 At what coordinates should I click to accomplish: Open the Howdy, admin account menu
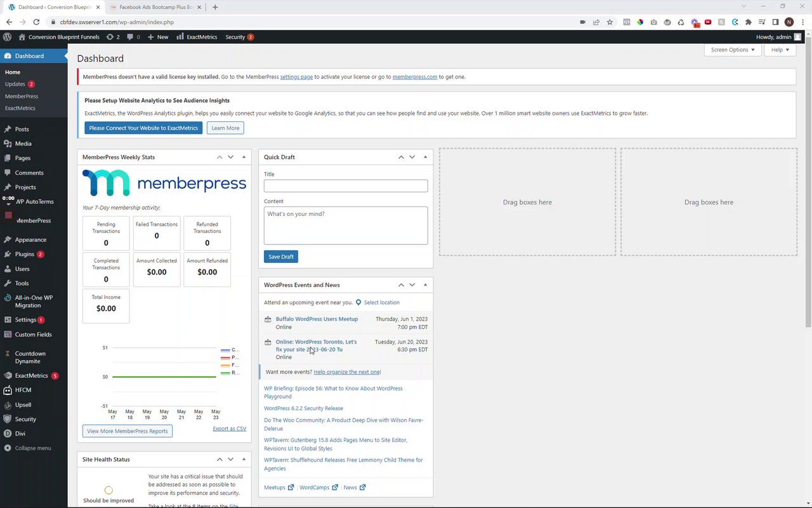point(778,37)
